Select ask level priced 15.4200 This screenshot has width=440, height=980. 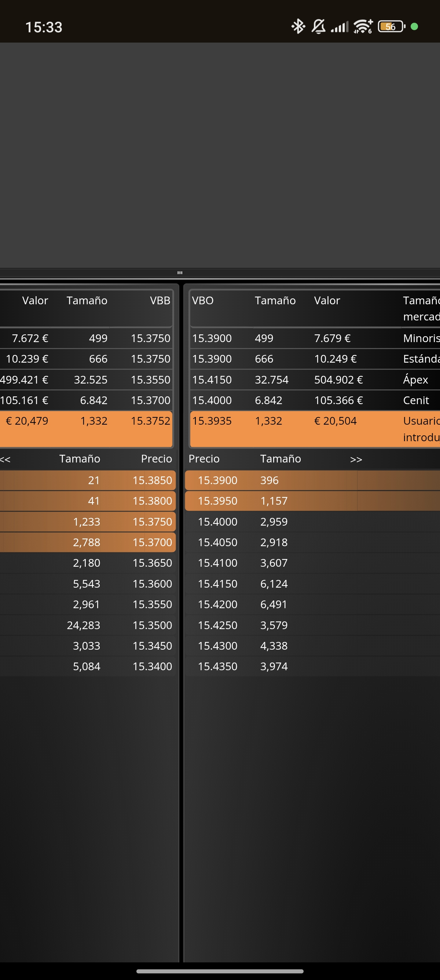[x=312, y=605]
